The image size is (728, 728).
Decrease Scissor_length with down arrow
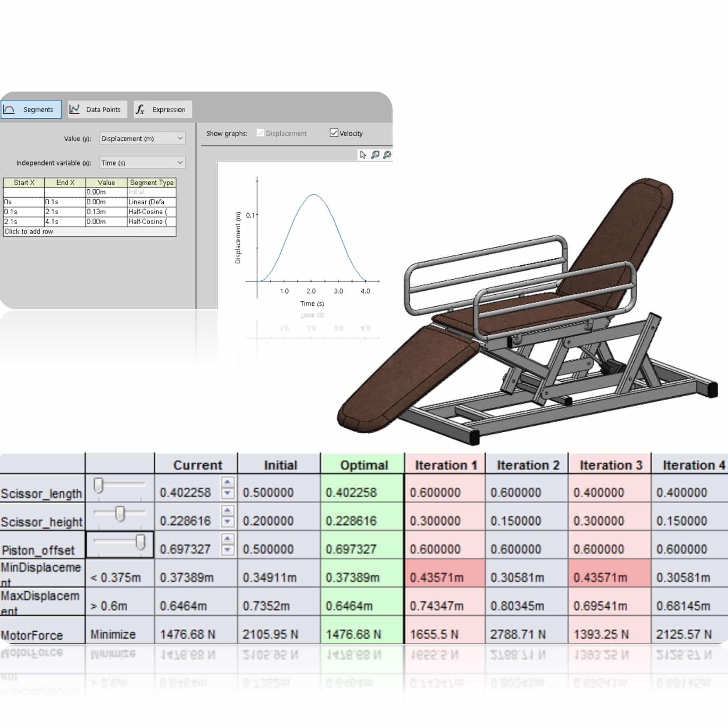pos(227,493)
